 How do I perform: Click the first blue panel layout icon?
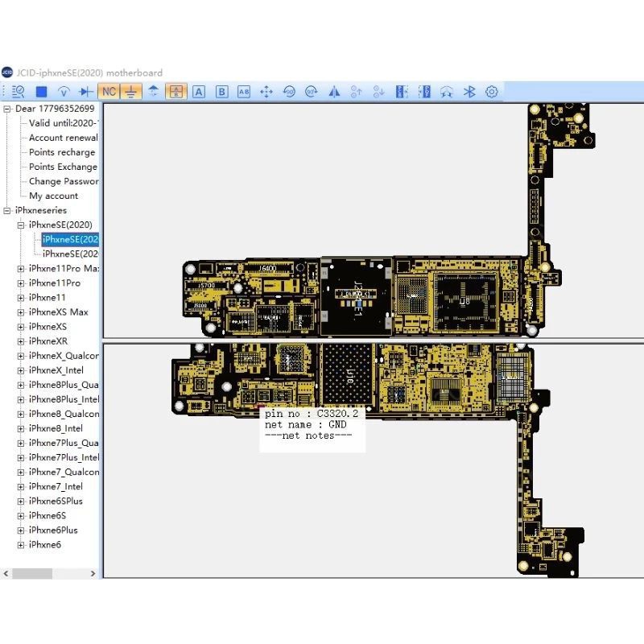(x=401, y=91)
